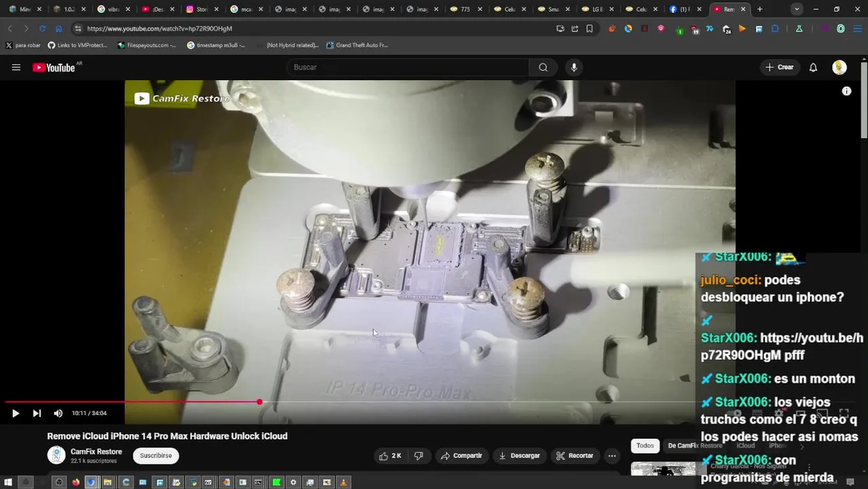Select the Todos filter chip

tap(645, 446)
